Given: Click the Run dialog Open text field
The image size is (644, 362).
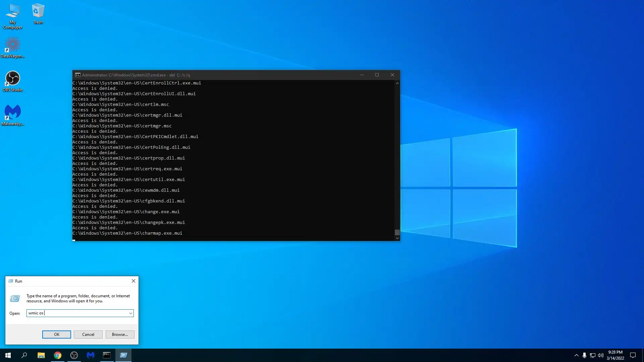Looking at the screenshot, I should point(77,313).
